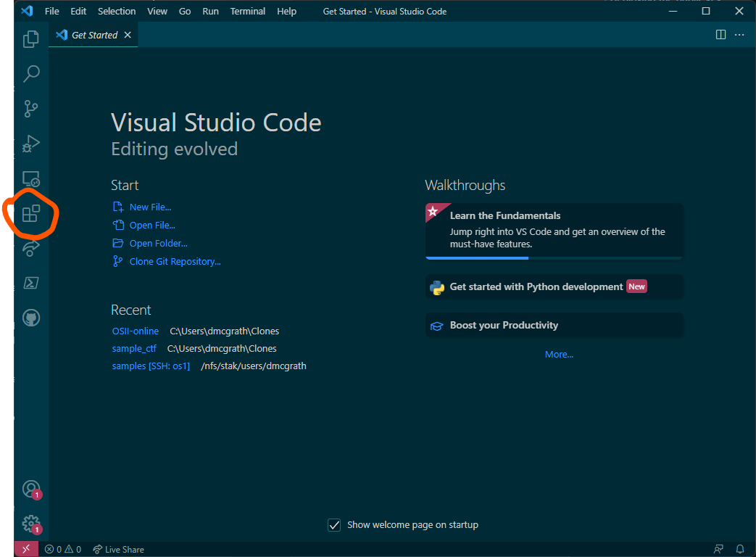The image size is (756, 557).
Task: Open the Run and Debug view
Action: pyautogui.click(x=31, y=143)
